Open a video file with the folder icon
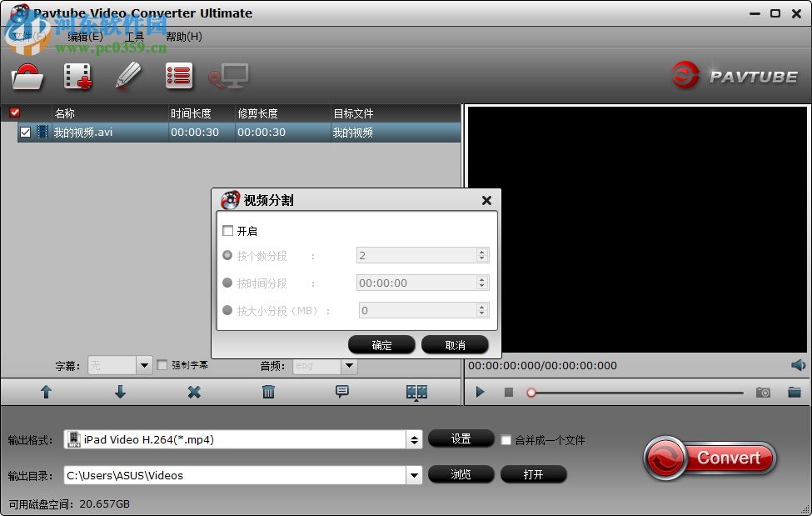The width and height of the screenshot is (812, 516). (27, 76)
